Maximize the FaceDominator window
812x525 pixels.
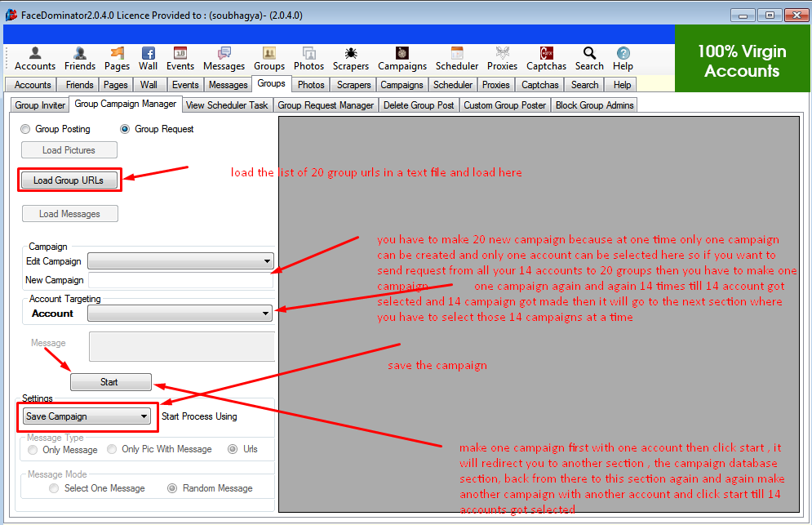(x=770, y=15)
